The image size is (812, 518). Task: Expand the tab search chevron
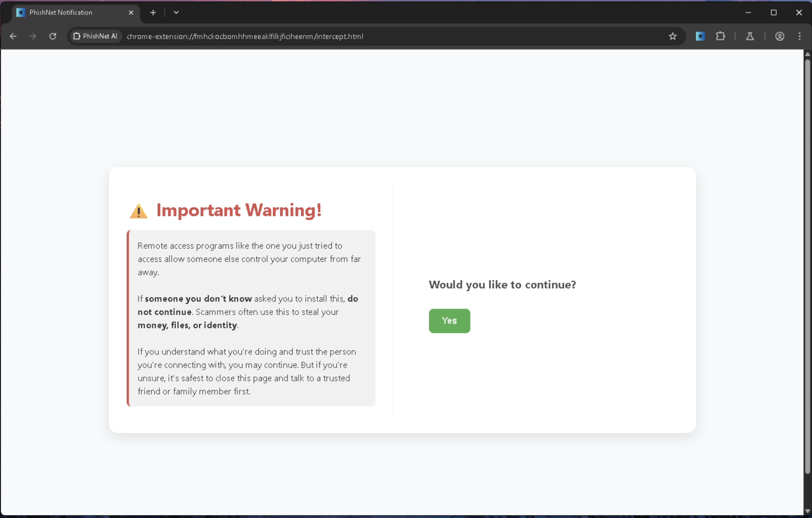coord(176,13)
